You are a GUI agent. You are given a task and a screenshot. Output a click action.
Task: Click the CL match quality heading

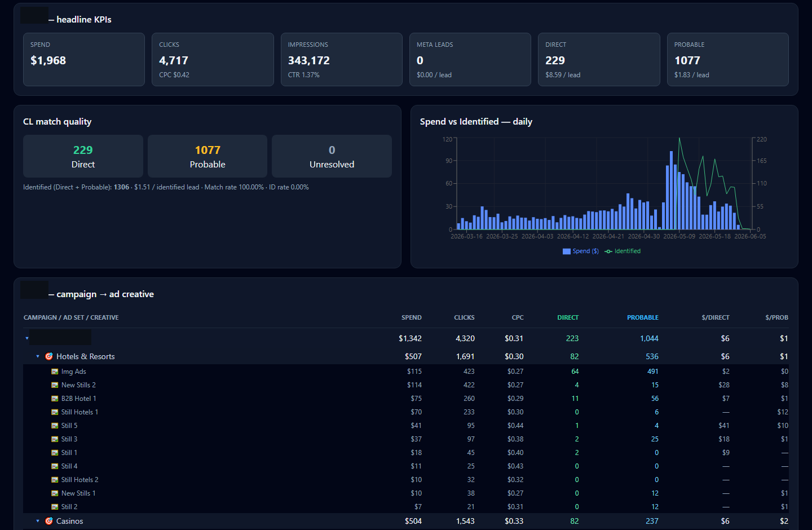57,122
